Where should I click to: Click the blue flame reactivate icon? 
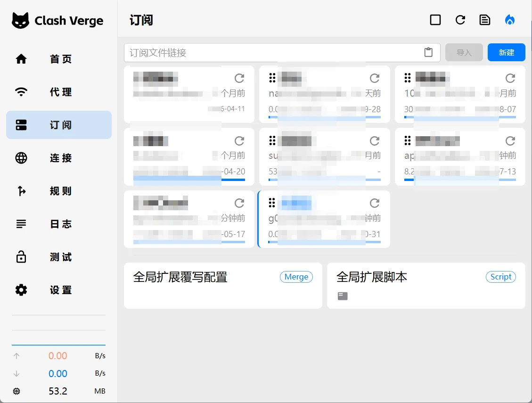click(x=509, y=20)
